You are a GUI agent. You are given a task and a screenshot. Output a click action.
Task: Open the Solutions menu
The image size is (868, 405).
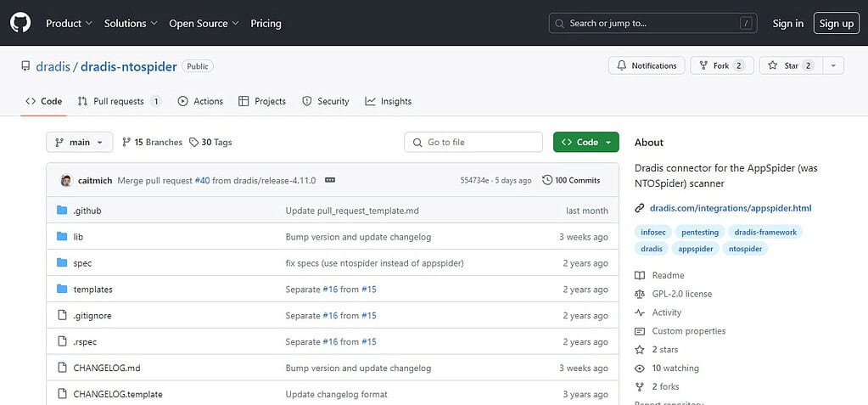click(x=131, y=23)
